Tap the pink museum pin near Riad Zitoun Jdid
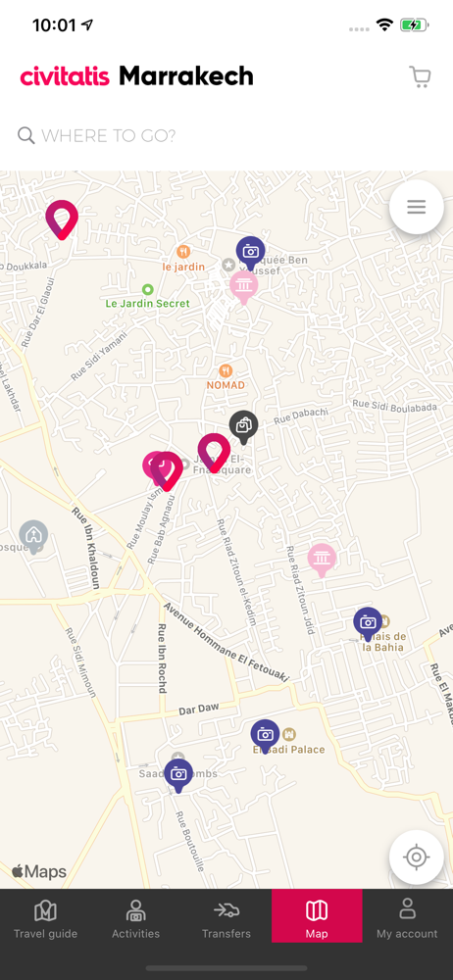Viewport: 453px width, 980px height. click(x=322, y=560)
